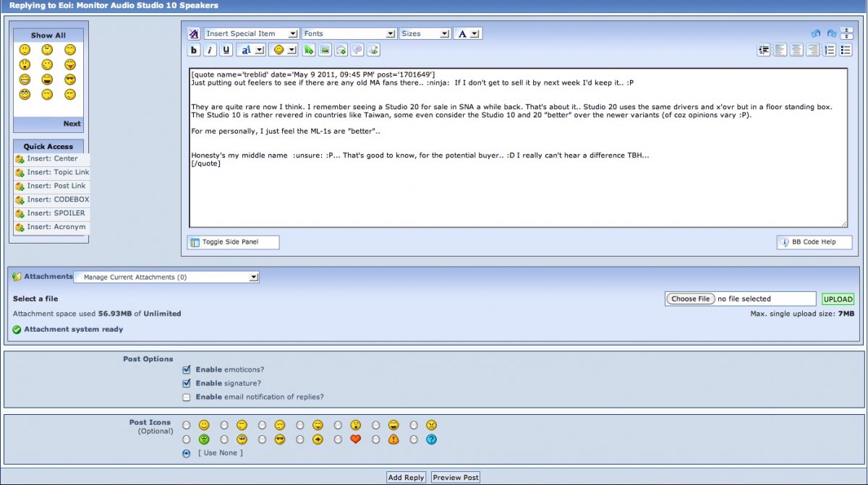Select radio for the orange exclamation post icon

(x=375, y=439)
